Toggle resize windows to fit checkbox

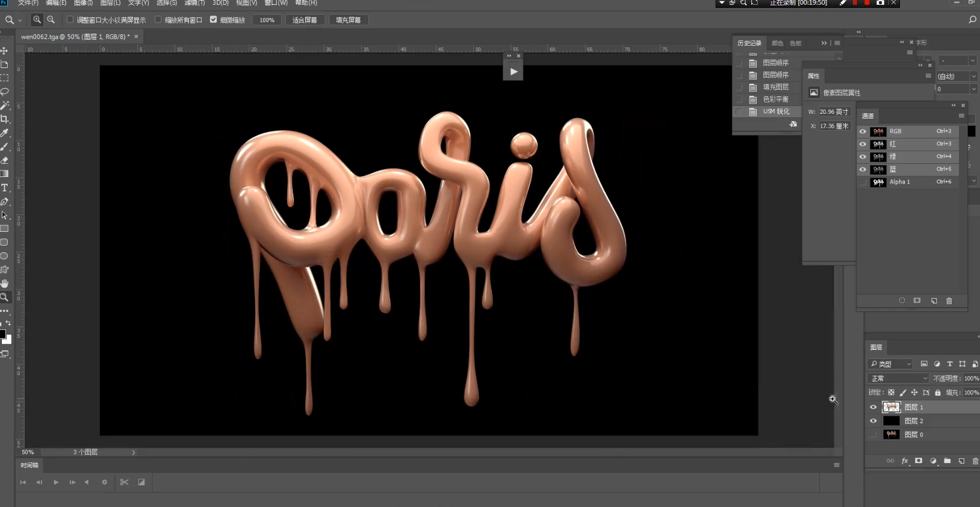(70, 20)
